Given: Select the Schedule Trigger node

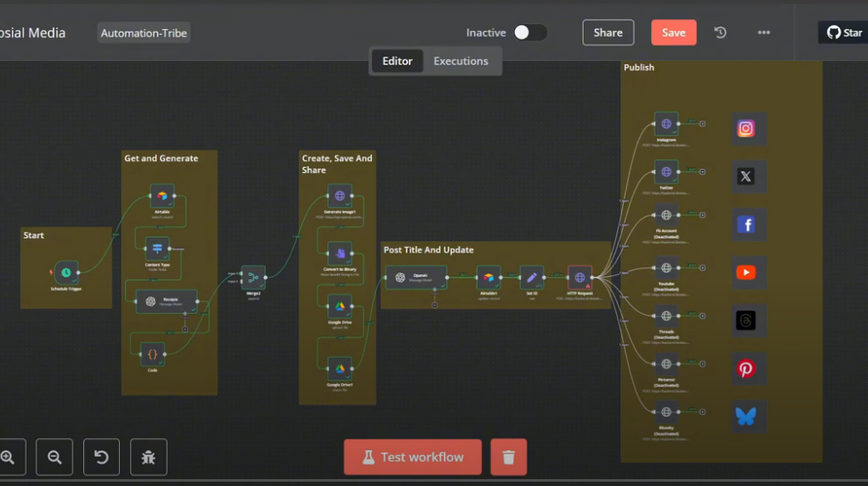Looking at the screenshot, I should [x=66, y=273].
